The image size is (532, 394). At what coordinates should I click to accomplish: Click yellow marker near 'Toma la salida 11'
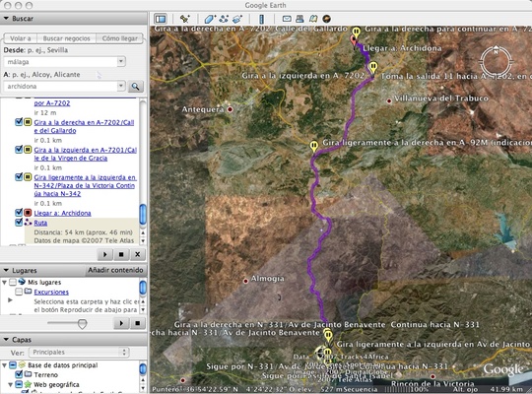(x=372, y=68)
